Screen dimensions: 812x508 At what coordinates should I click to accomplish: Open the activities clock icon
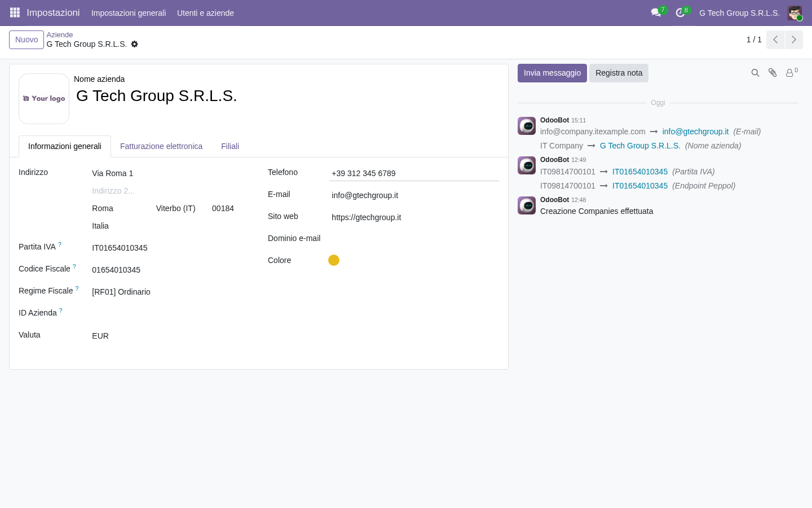point(680,12)
